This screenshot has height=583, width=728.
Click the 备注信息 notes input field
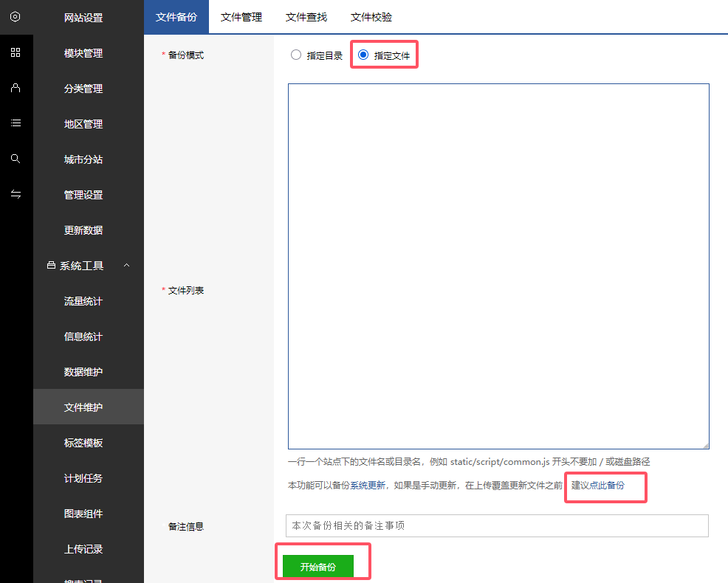click(x=495, y=526)
